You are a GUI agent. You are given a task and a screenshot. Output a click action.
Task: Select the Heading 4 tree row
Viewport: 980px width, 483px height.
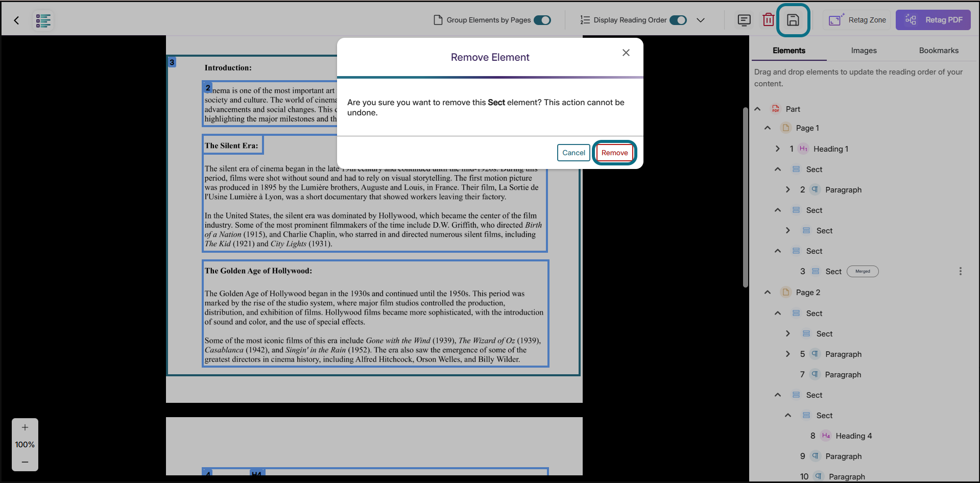863,436
